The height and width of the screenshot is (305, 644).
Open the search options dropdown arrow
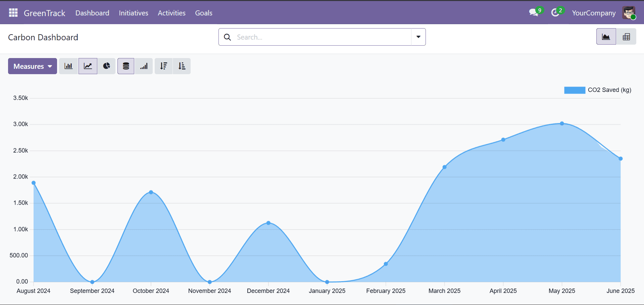tap(418, 37)
